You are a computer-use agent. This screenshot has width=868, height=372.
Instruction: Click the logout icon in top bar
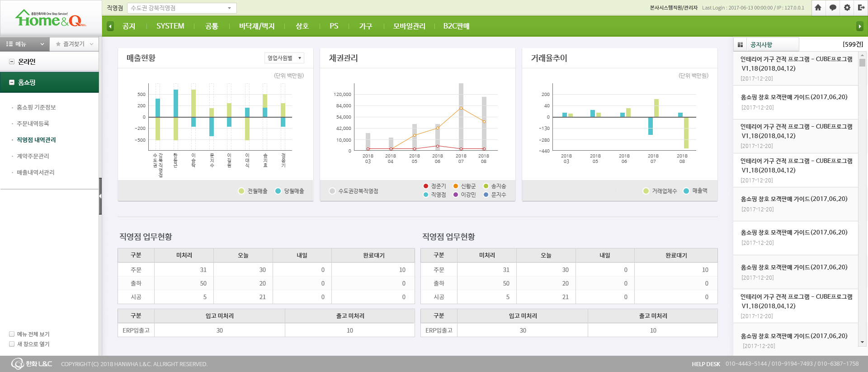[x=861, y=7]
